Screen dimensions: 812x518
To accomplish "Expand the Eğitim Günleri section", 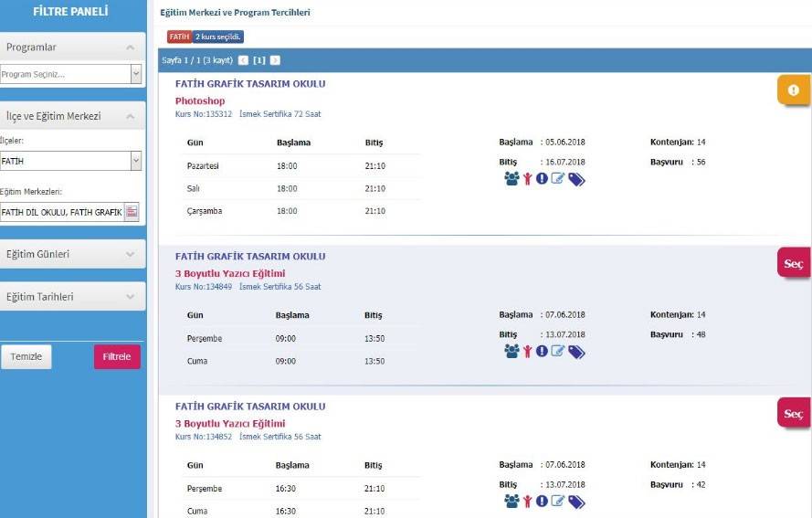I will pos(130,254).
